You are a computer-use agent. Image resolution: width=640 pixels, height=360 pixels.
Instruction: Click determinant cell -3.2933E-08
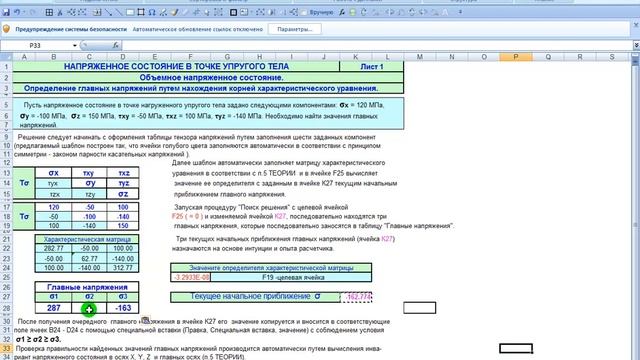(191, 277)
